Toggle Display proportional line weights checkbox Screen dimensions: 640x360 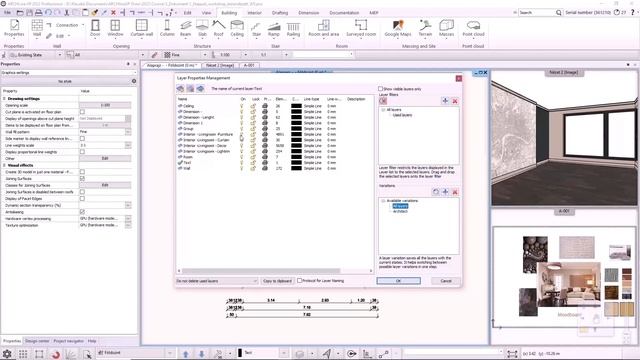[x=82, y=152]
